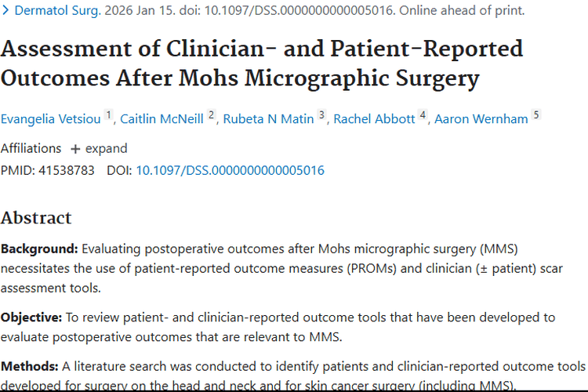Click affiliation superscript 1 after Vetsiou
This screenshot has width=588, height=392.
point(110,115)
